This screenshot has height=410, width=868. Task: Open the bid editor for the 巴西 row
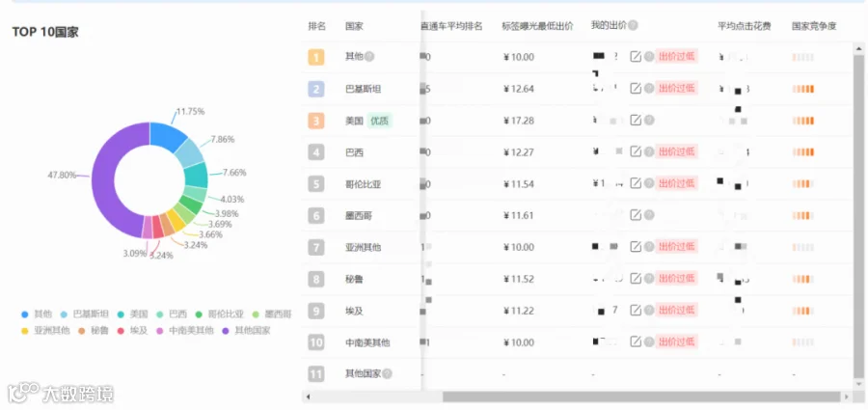coord(637,151)
